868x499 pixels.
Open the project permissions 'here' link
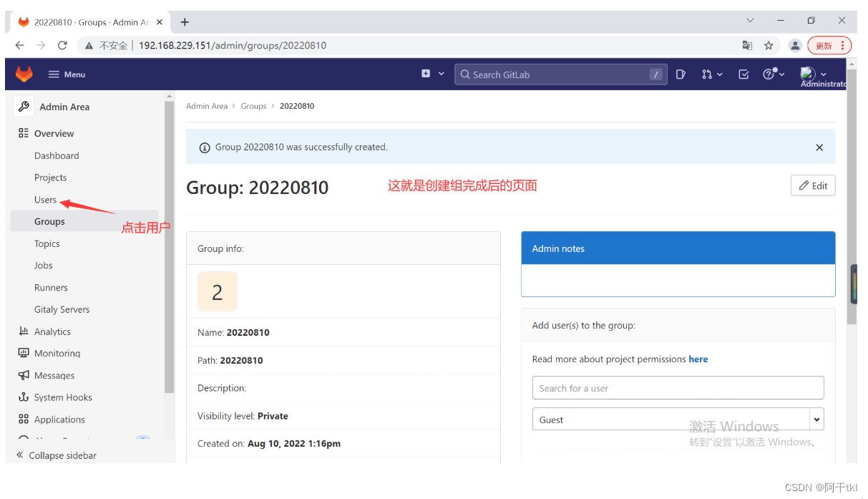pos(698,359)
